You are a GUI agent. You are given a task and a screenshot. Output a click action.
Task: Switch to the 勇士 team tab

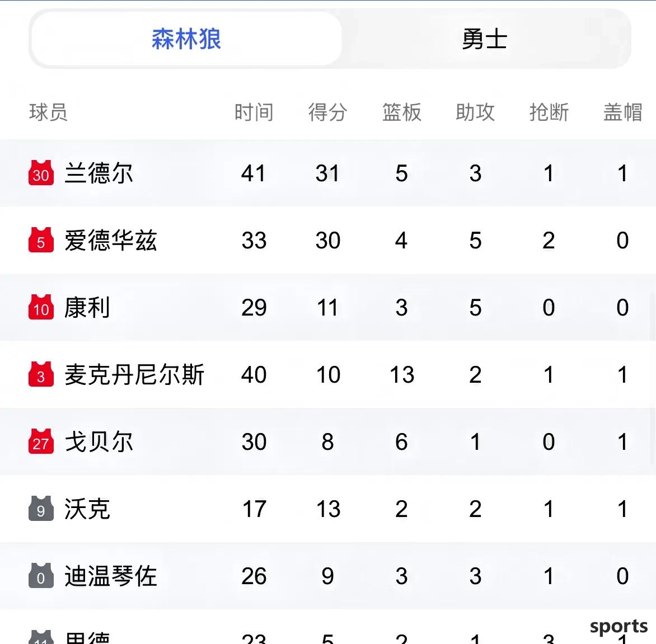coord(485,39)
